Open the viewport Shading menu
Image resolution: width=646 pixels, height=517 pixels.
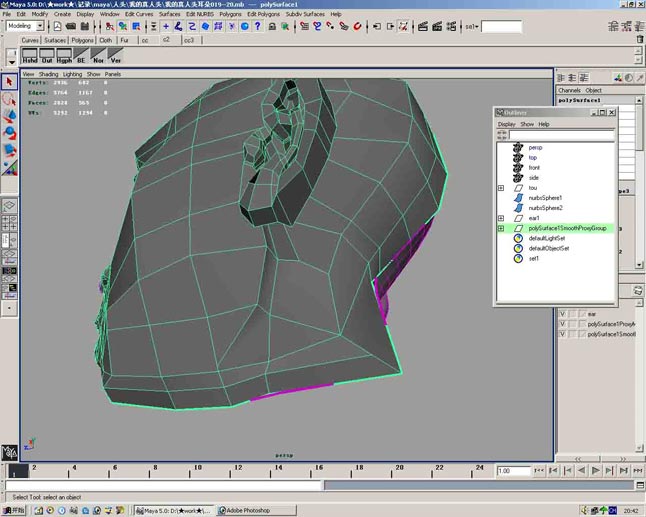pyautogui.click(x=49, y=75)
